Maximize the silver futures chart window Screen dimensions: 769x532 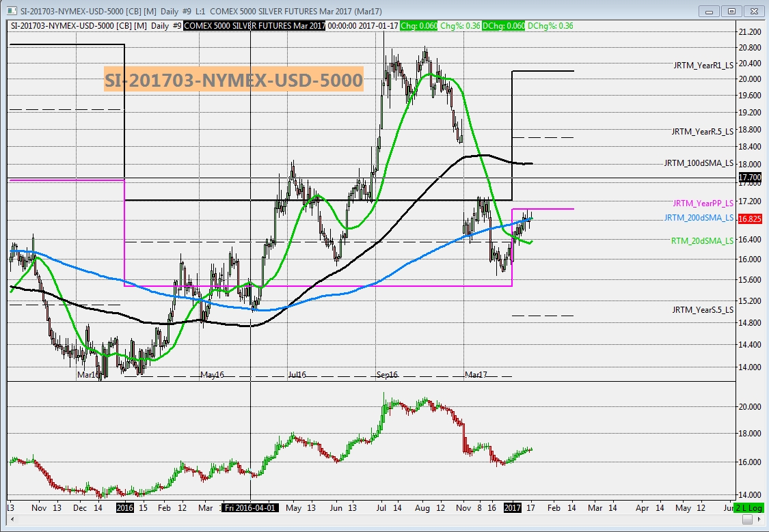point(731,11)
